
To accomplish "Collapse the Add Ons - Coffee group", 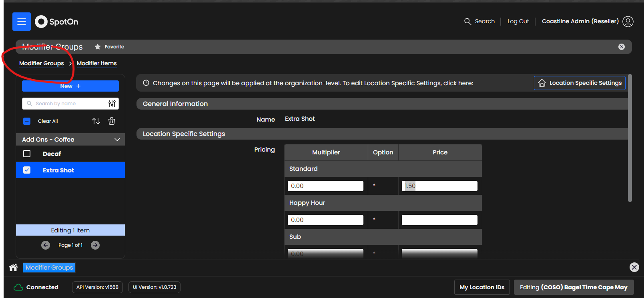I will pos(117,140).
